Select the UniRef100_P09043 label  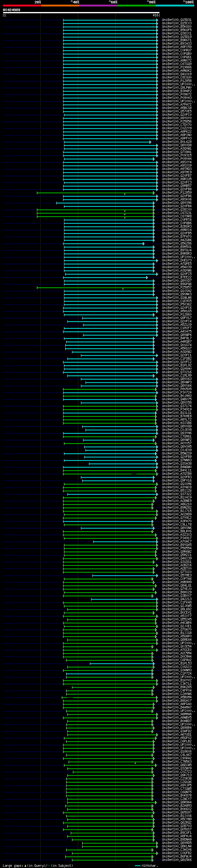[177, 98]
